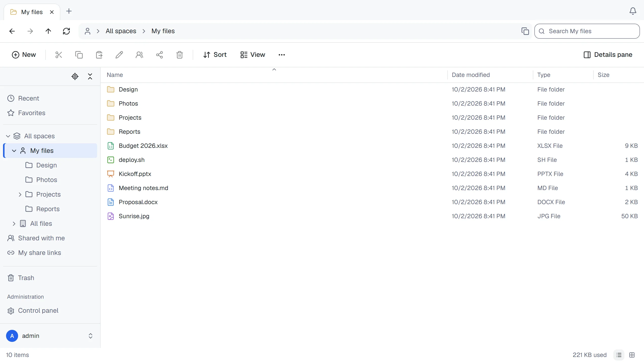
Task: Open Shared with me in the sidebar
Action: pyautogui.click(x=50, y=238)
